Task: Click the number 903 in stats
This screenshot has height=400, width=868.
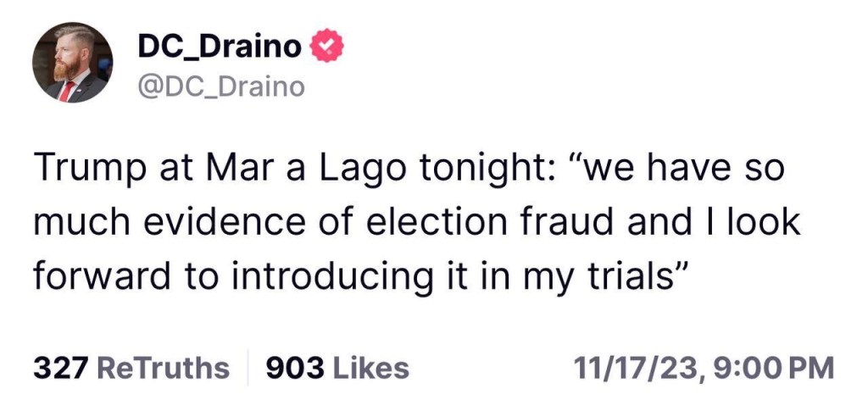Action: coord(292,369)
